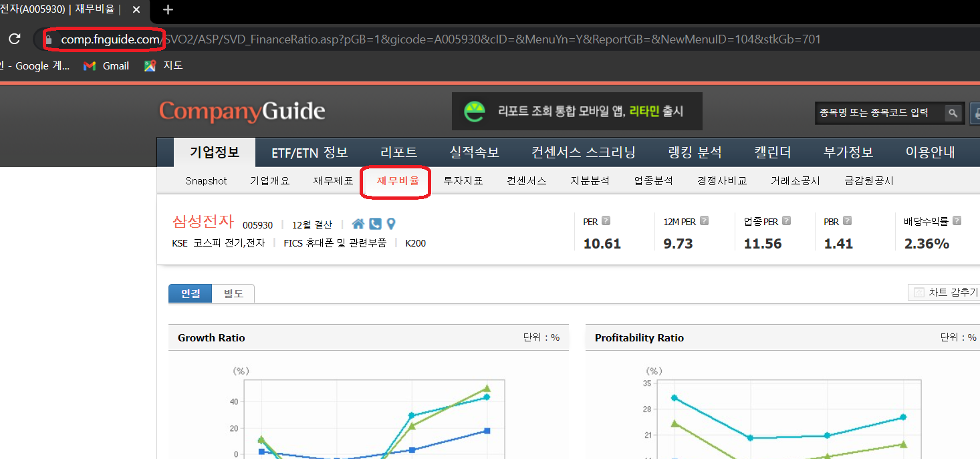This screenshot has width=980, height=459.
Task: Go to the 경쟁사비교 submenu
Action: click(722, 181)
